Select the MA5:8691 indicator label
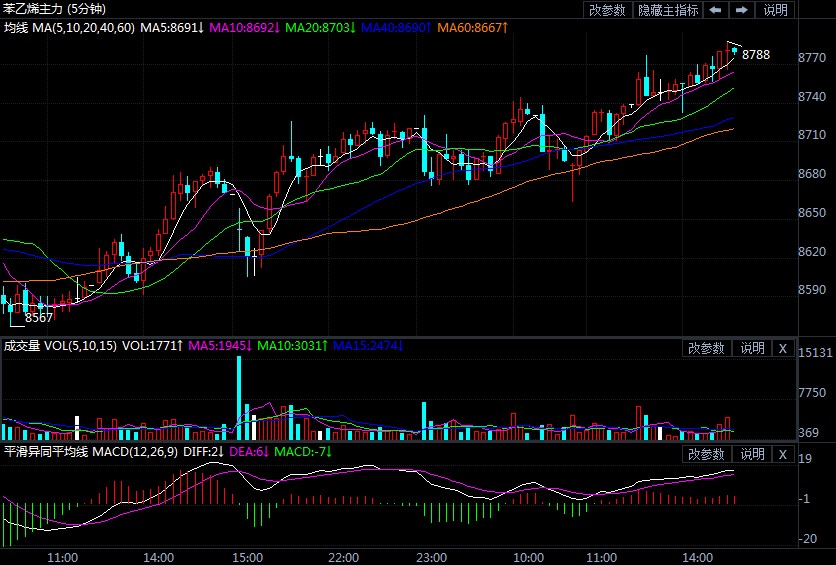The height and width of the screenshot is (565, 836). pyautogui.click(x=172, y=26)
